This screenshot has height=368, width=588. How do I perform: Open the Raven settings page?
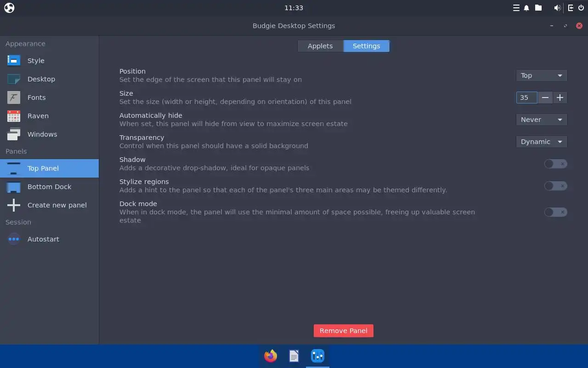(49, 116)
